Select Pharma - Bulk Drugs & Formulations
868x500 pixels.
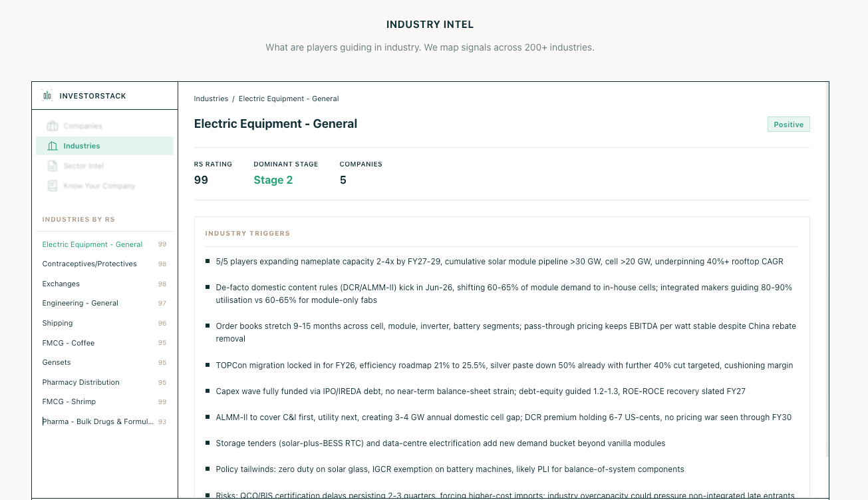tap(104, 421)
